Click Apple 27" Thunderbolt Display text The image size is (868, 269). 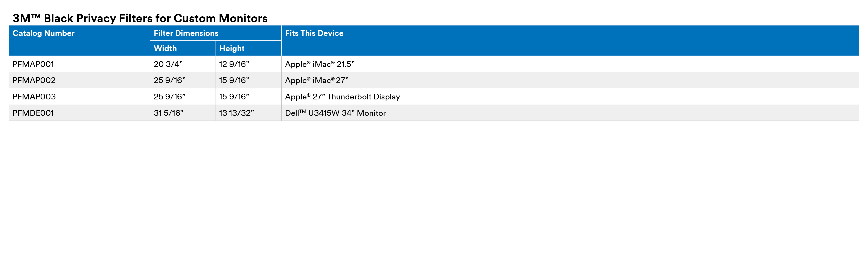tap(342, 97)
